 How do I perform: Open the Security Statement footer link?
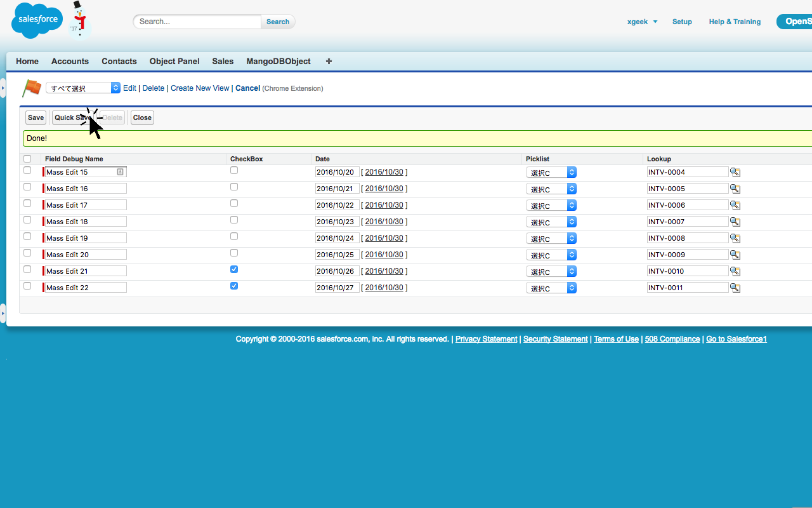[x=555, y=339]
